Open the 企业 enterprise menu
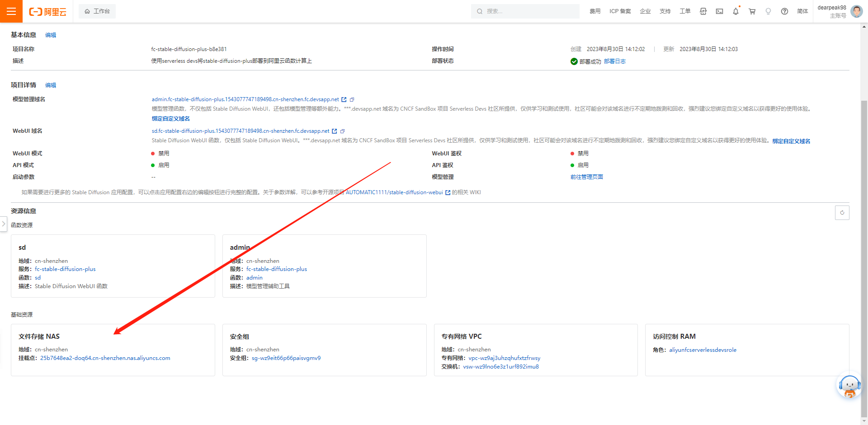The width and height of the screenshot is (868, 425). click(x=645, y=11)
